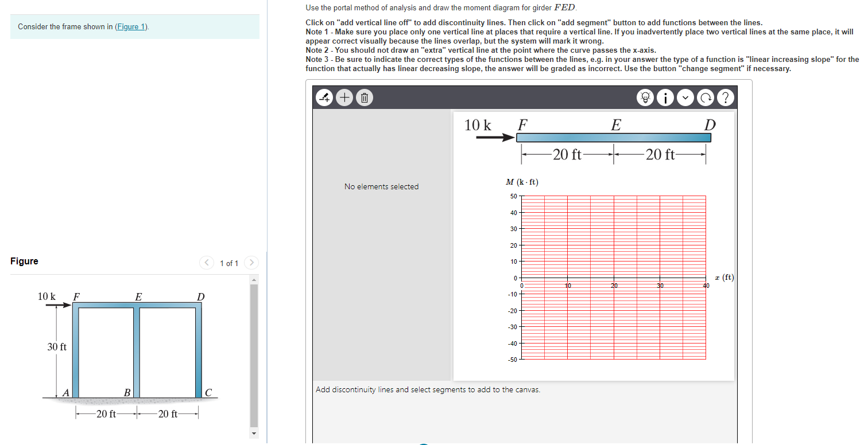This screenshot has width=868, height=445.
Task: Open the toolbar chevron dropdown menu
Action: pyautogui.click(x=685, y=97)
